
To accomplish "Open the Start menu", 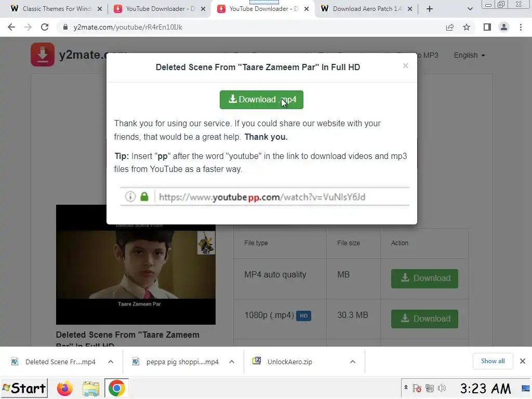I will (24, 388).
